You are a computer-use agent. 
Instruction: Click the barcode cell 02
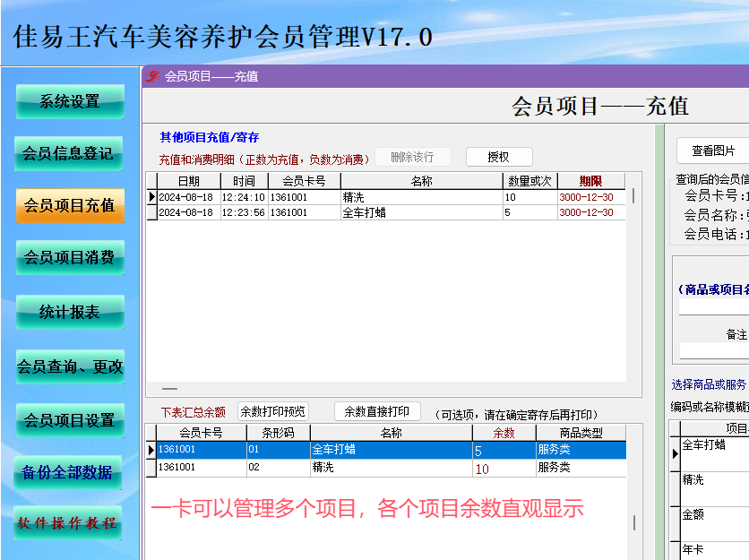pyautogui.click(x=278, y=468)
